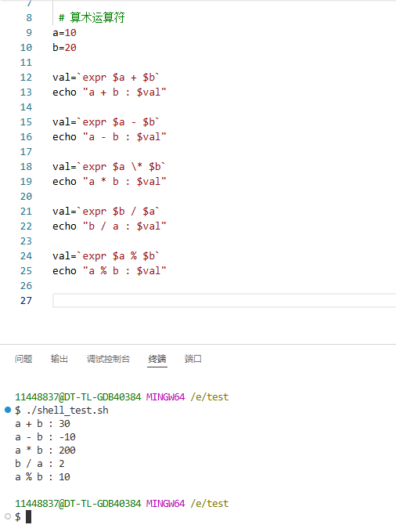This screenshot has height=532, width=396.
Task: Click the code 'val=`expr $b / $a`'
Action: [x=106, y=212]
